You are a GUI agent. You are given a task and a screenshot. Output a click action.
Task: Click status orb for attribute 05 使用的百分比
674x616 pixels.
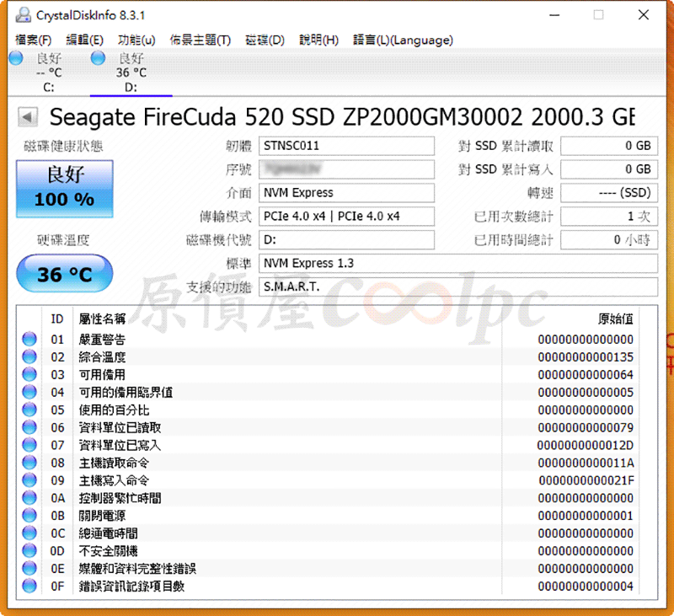click(x=29, y=410)
